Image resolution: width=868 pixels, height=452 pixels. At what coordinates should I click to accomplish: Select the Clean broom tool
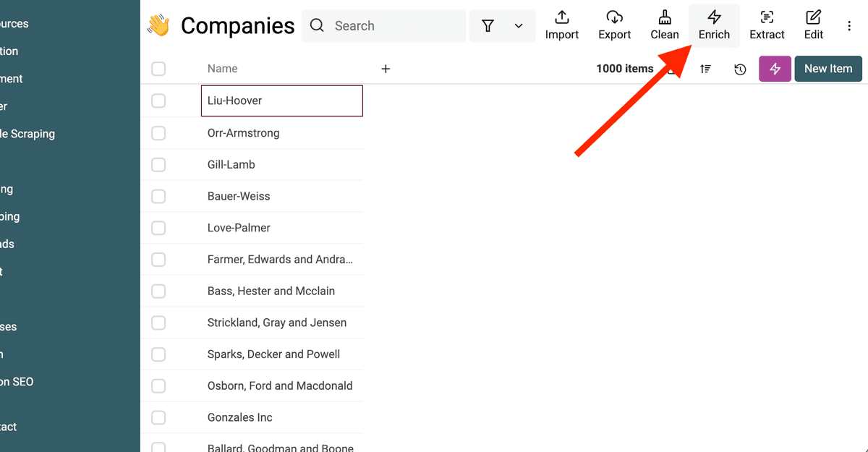point(664,26)
